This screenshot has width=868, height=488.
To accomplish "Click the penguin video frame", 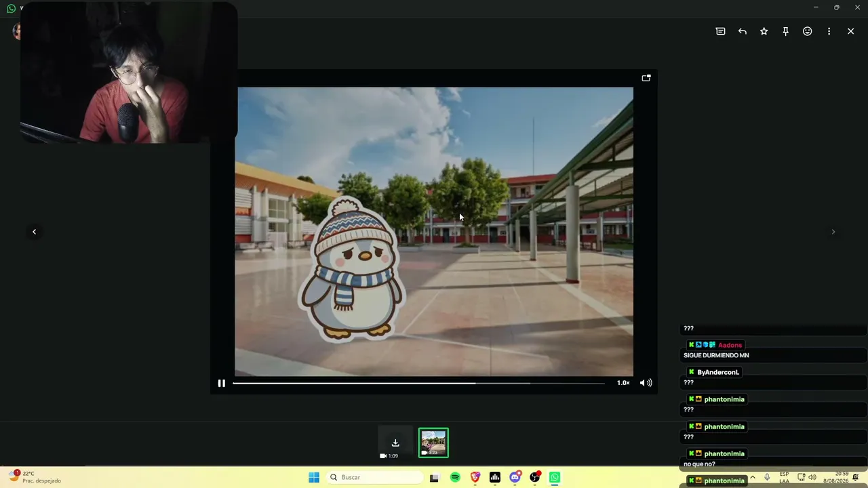I will 434,231.
